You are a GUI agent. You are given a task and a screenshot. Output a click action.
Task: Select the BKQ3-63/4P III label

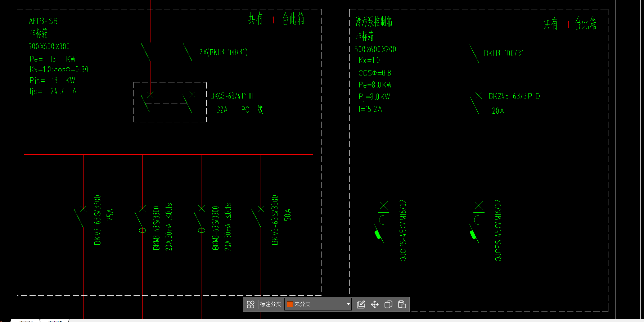[231, 96]
